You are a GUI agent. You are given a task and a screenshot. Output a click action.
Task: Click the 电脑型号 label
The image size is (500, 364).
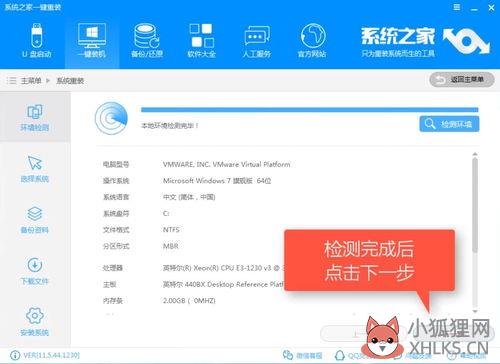(x=116, y=164)
